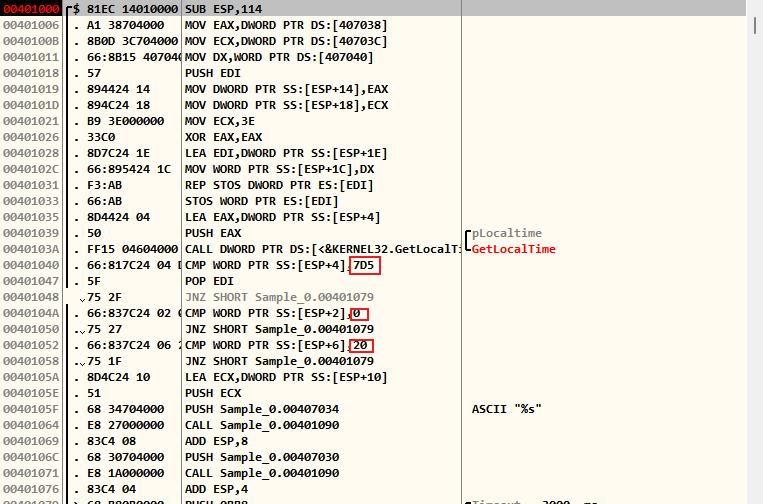Select hex bytes E8 27000000

(126, 427)
